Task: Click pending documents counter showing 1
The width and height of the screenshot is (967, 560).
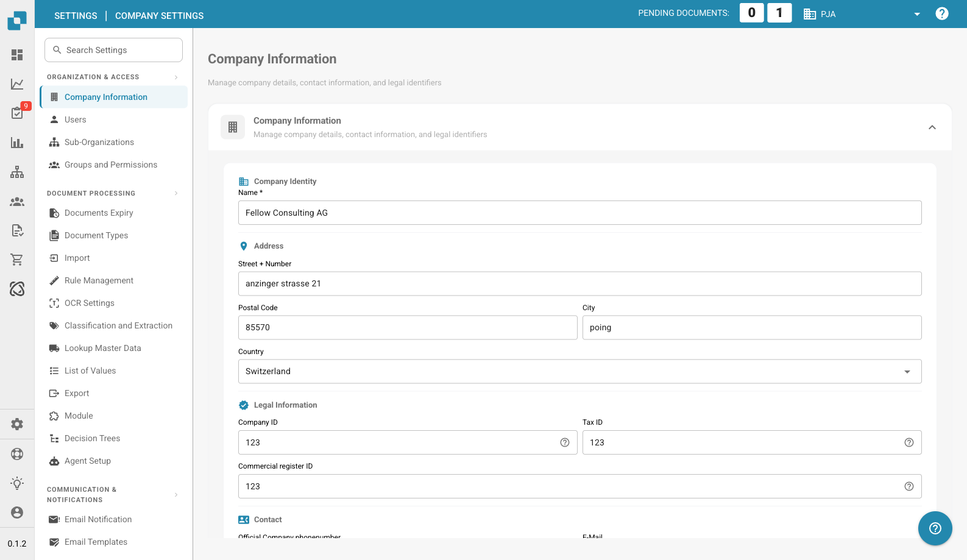Action: (779, 13)
